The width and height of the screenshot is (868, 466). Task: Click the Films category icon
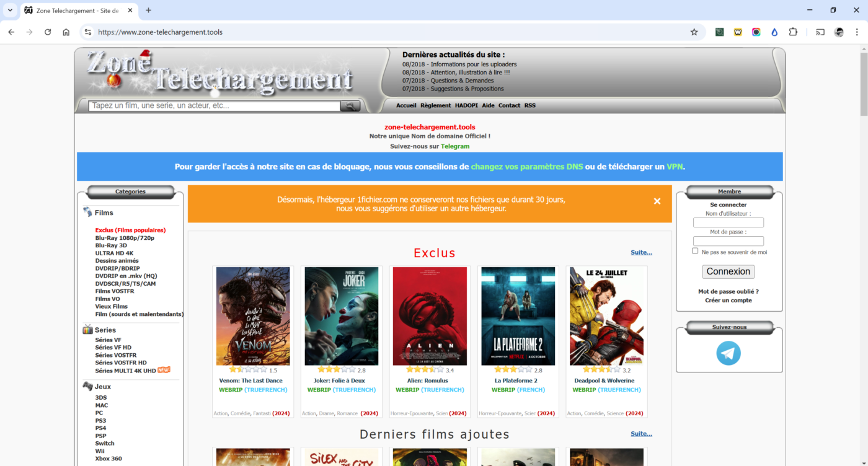(87, 213)
